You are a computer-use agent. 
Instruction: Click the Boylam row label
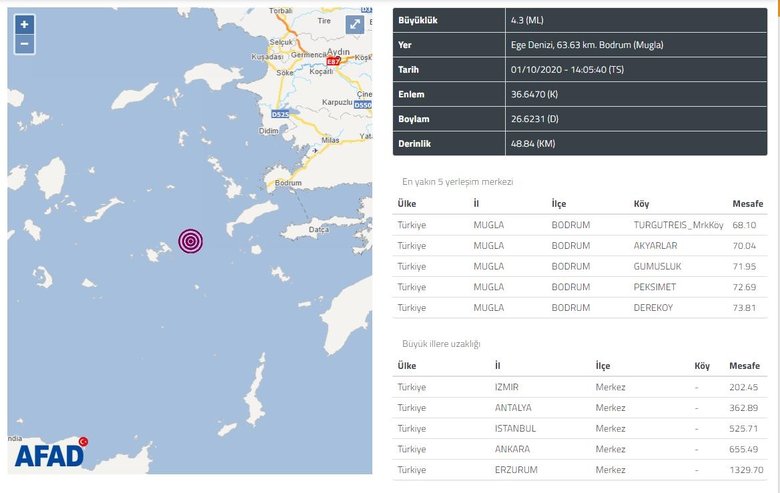pos(413,119)
